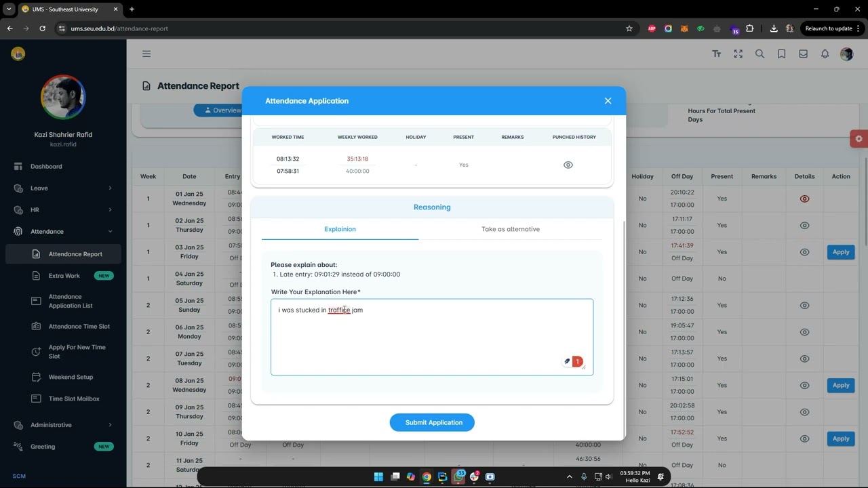This screenshot has width=868, height=488.
Task: Open Attendance Application List
Action: (63, 301)
